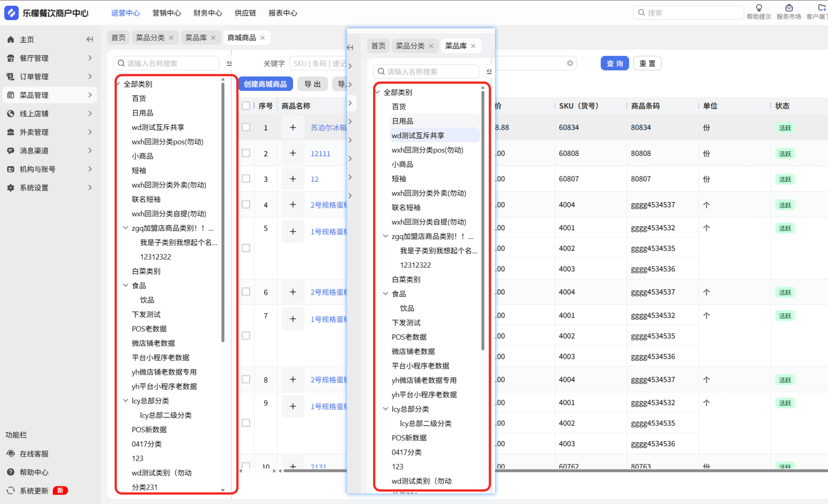Click the 机构与账号 sidebar icon
This screenshot has width=828, height=504.
(11, 169)
